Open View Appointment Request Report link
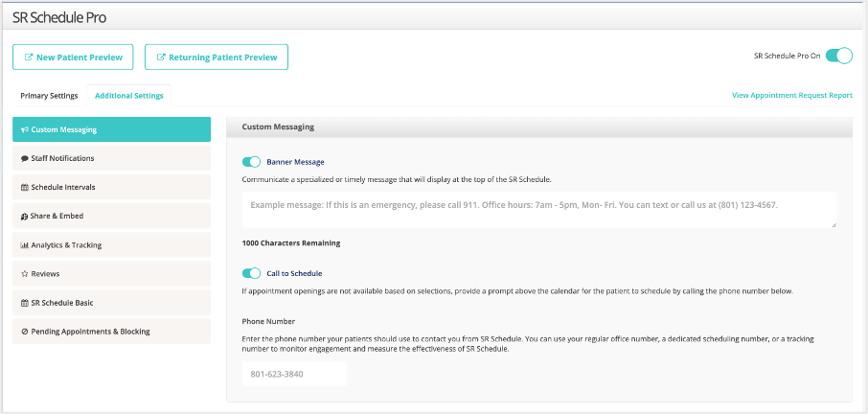Image resolution: width=868 pixels, height=414 pixels. pos(791,96)
